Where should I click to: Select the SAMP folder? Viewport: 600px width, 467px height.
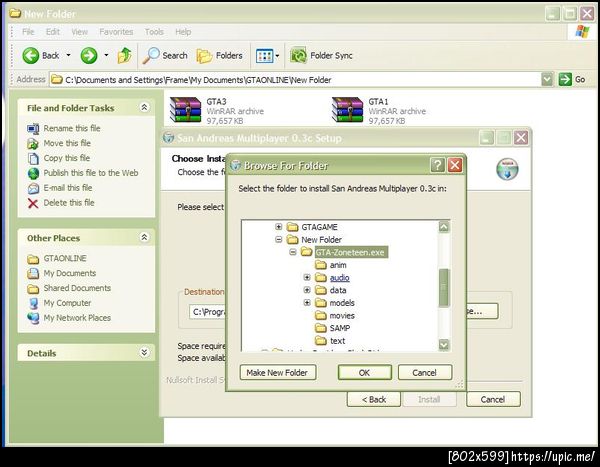point(340,328)
